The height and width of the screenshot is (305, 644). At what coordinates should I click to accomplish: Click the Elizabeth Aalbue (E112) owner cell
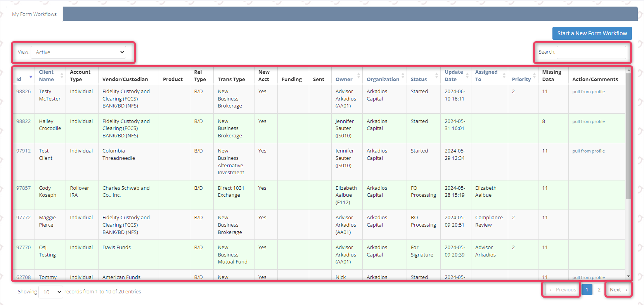(347, 195)
